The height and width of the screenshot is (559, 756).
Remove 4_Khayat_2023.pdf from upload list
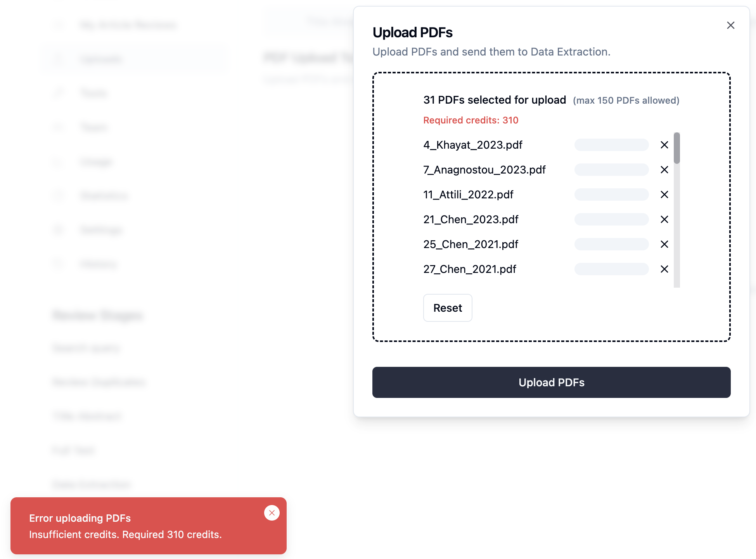(664, 145)
